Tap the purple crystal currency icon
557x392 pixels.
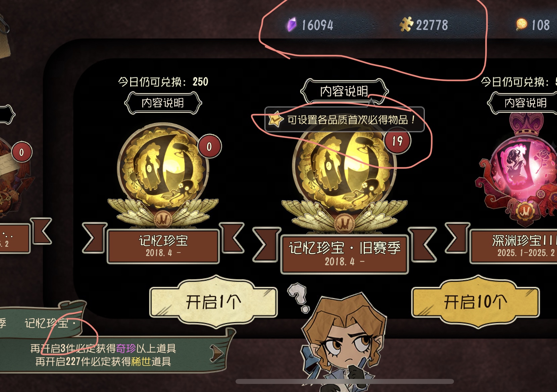coord(292,25)
